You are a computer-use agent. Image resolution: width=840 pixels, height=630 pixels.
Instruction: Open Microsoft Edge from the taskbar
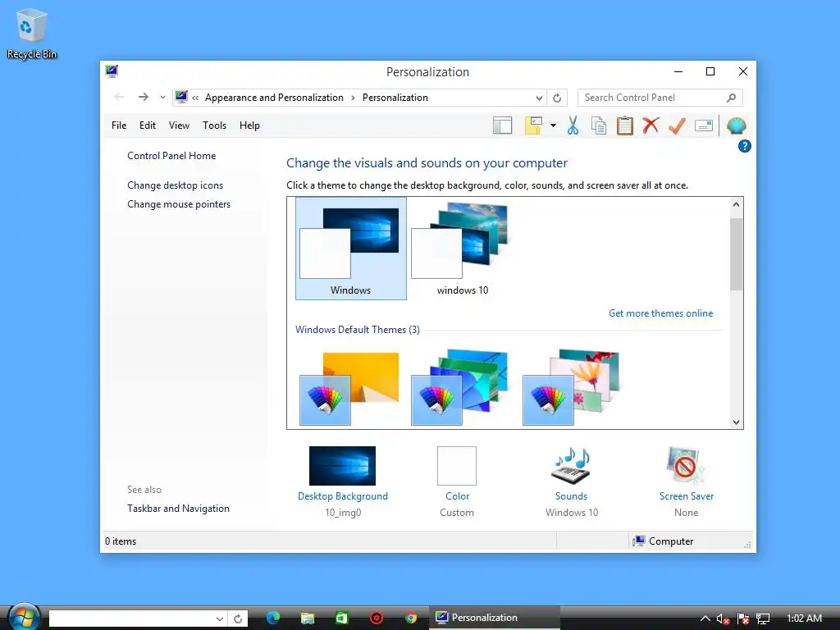pos(273,618)
